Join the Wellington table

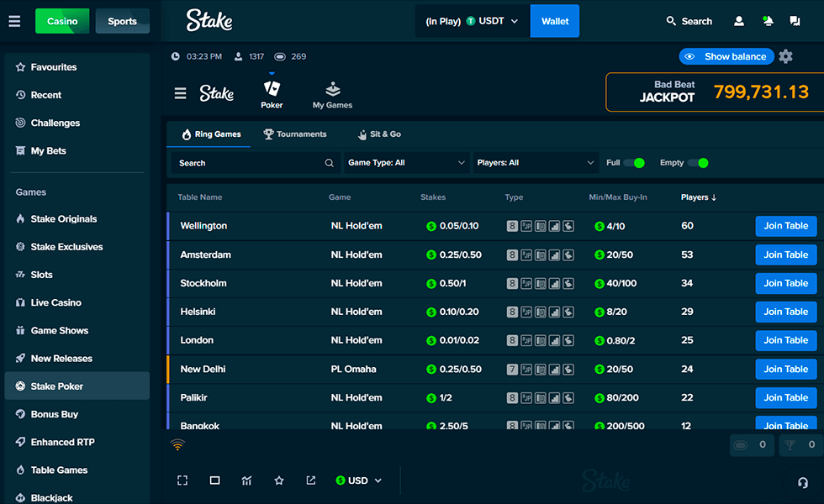pos(786,226)
